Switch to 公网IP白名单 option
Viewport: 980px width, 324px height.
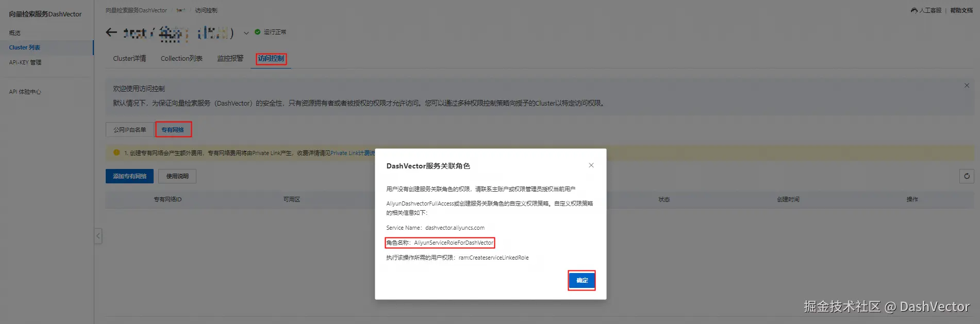click(130, 130)
